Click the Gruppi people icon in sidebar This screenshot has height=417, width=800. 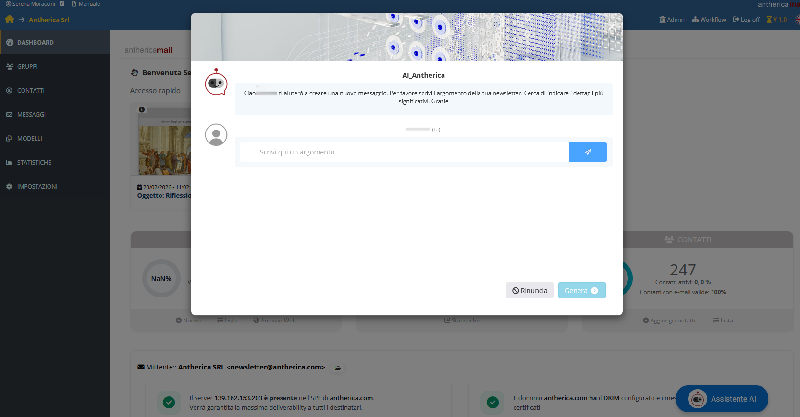[9, 66]
